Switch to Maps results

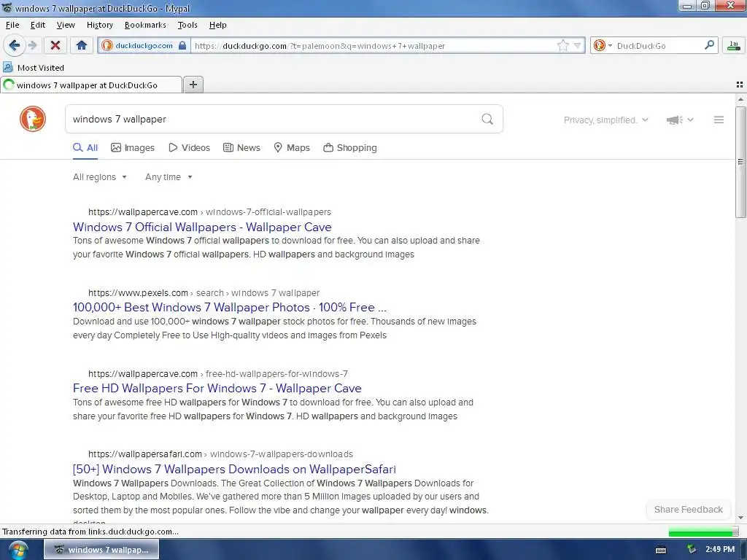point(292,147)
